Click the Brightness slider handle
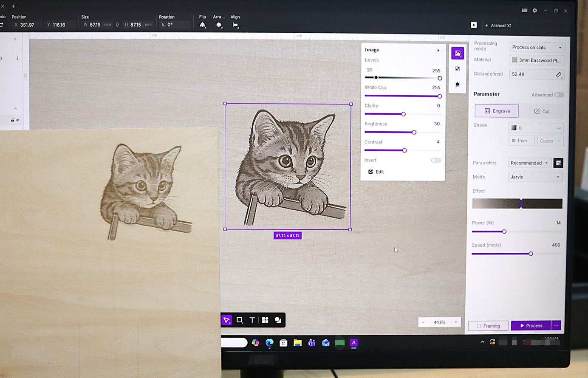 [414, 133]
